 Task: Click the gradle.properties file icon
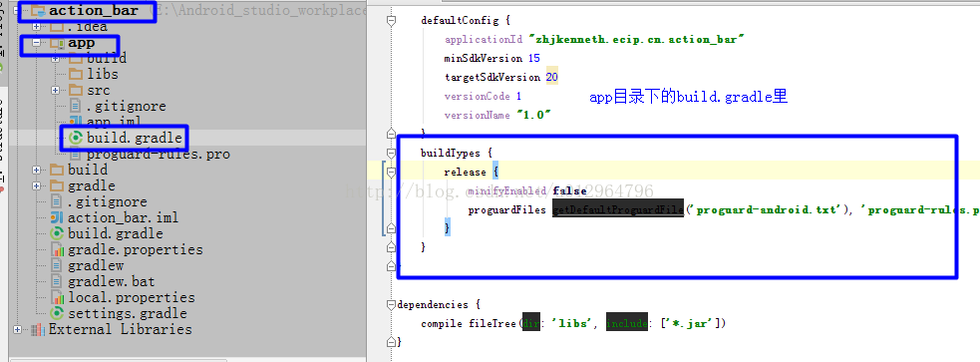(57, 250)
